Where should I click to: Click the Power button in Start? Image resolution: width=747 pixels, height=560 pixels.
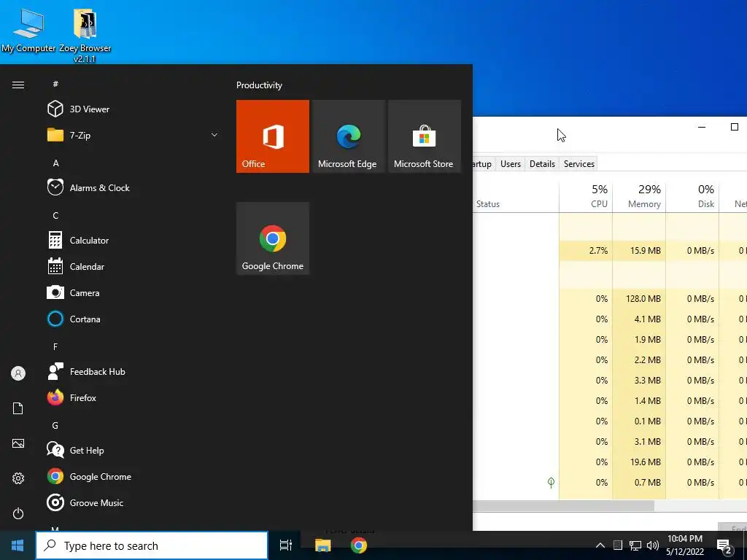(18, 514)
